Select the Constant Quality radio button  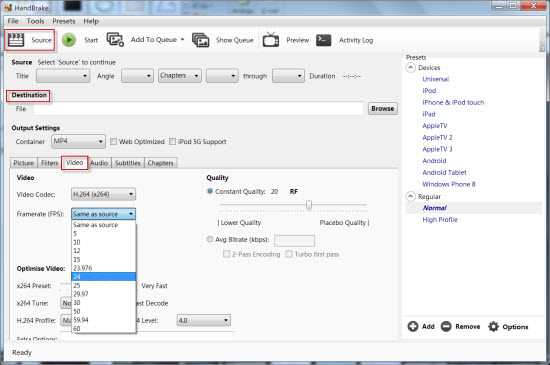(210, 191)
